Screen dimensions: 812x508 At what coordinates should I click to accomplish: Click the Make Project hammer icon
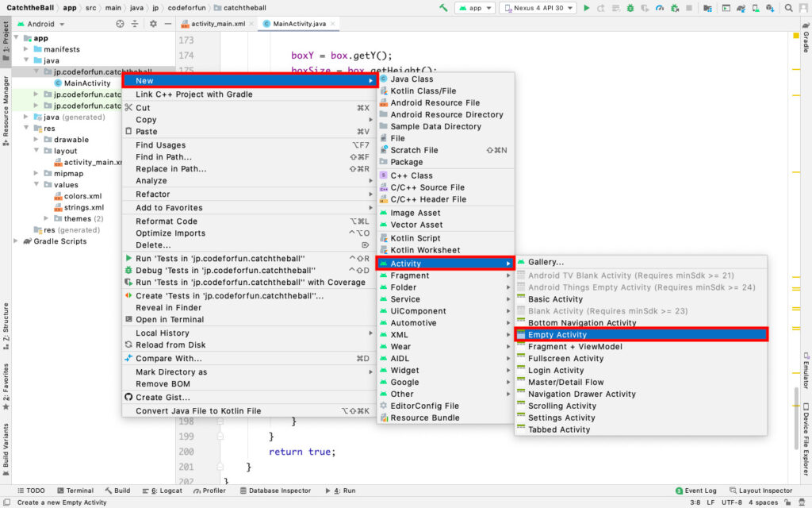(443, 8)
